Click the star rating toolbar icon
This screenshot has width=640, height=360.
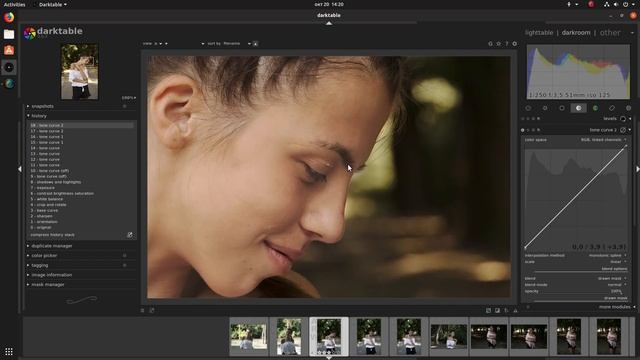click(498, 44)
